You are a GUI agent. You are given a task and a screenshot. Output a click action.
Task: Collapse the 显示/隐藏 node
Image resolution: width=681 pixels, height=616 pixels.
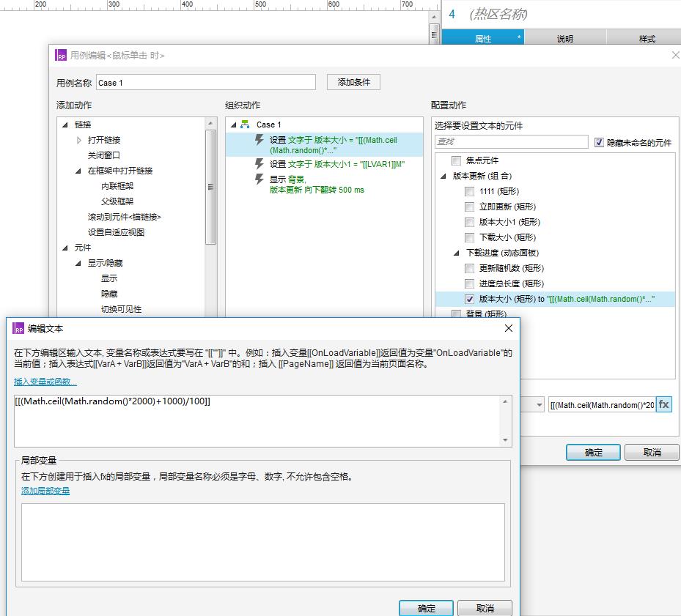point(78,263)
